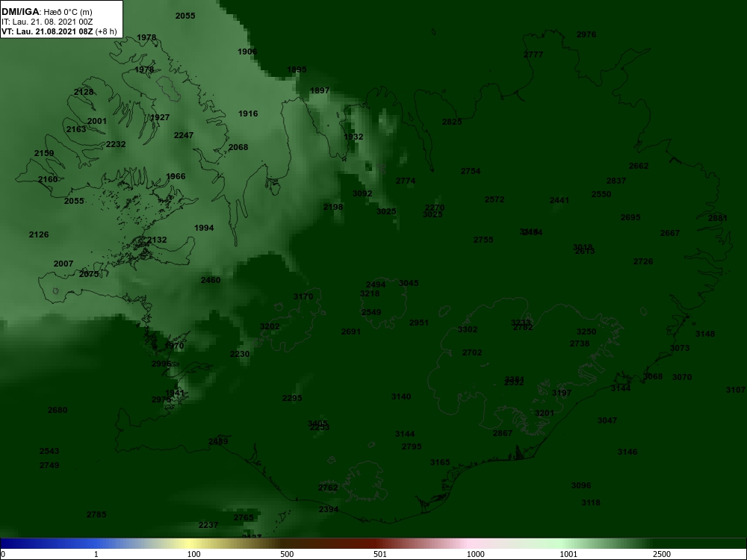Select the 100 label on the color scale
747x560 pixels.
[193, 554]
